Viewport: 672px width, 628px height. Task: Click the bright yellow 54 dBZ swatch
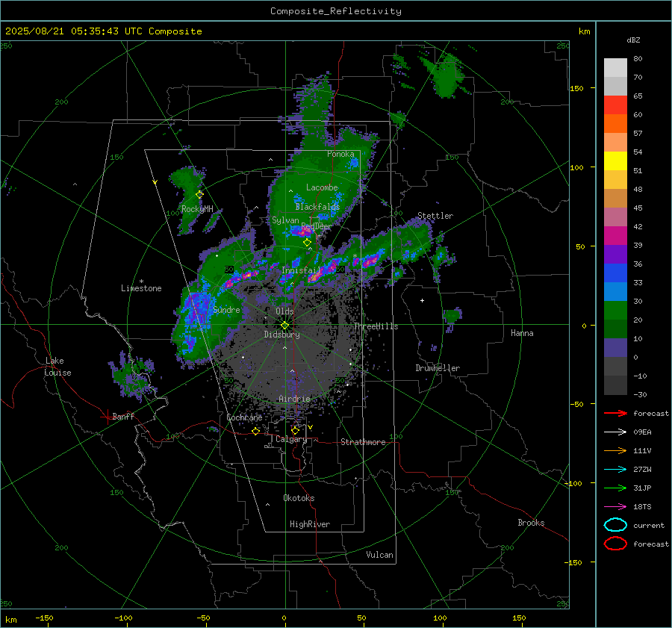(615, 161)
